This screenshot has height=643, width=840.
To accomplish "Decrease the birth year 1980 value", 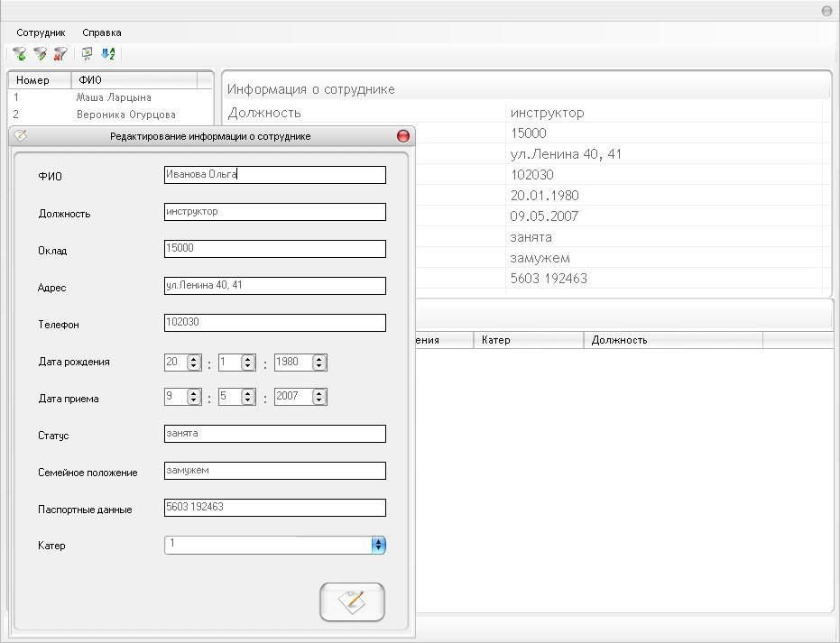I will click(319, 366).
